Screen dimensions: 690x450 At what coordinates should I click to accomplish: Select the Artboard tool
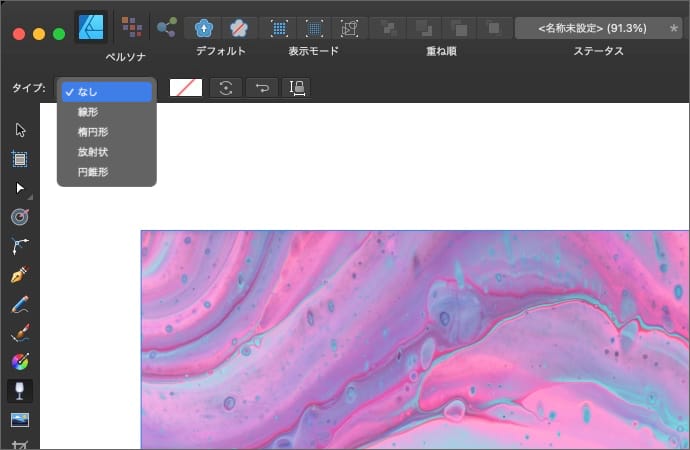point(19,158)
